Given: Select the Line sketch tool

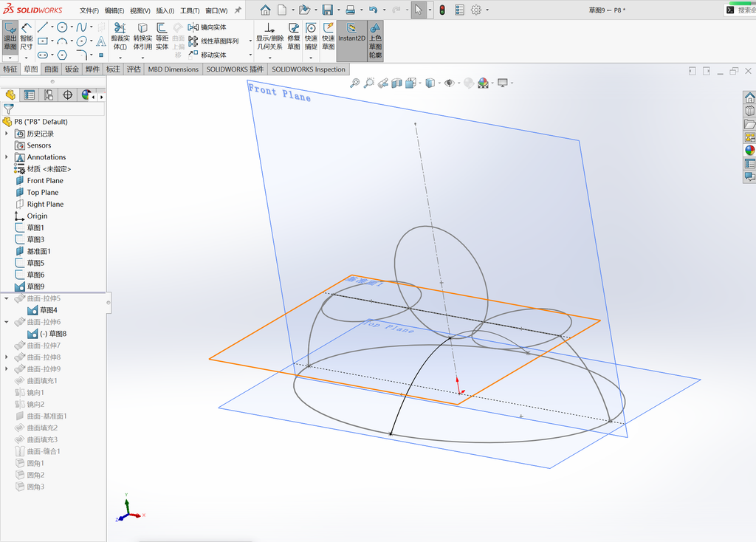Looking at the screenshot, I should tap(42, 27).
